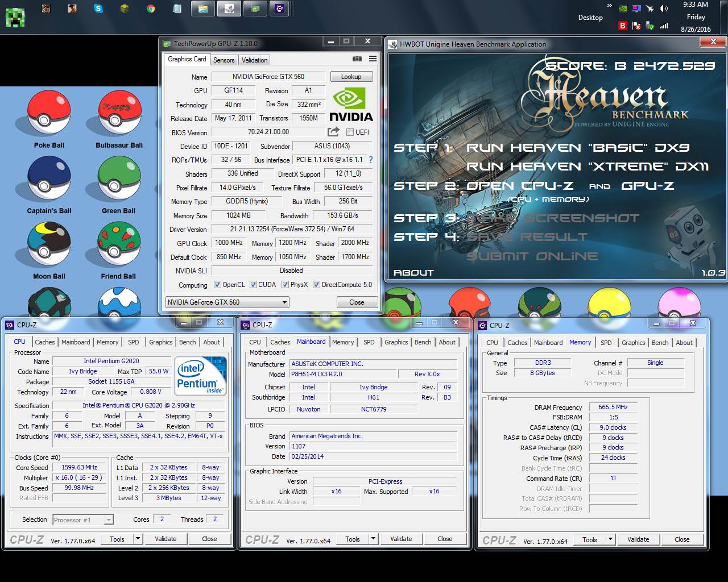This screenshot has height=582, width=728.
Task: Open Caches tab in CPU-Z CPU window
Action: (45, 342)
